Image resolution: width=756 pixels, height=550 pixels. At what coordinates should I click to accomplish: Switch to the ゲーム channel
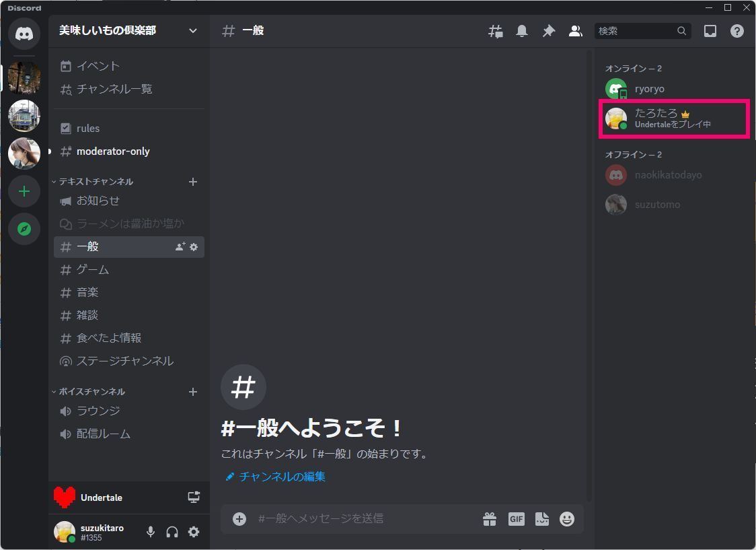pyautogui.click(x=128, y=270)
